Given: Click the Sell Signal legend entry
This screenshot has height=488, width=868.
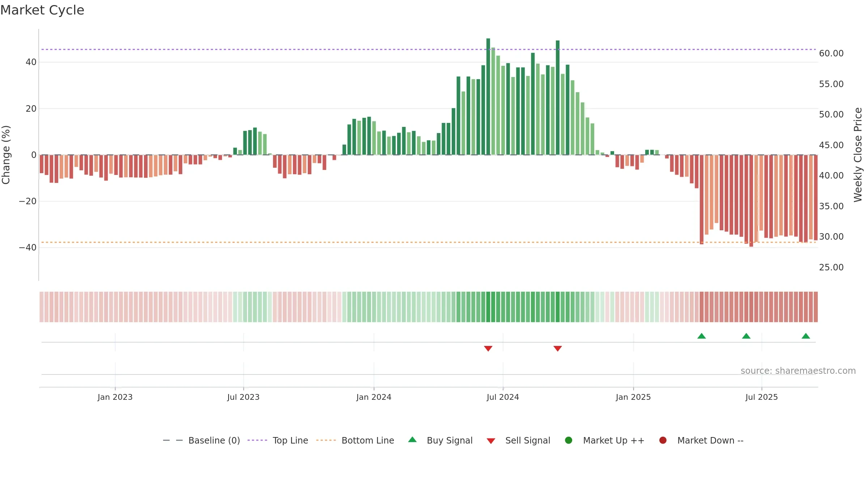Looking at the screenshot, I should (x=518, y=440).
